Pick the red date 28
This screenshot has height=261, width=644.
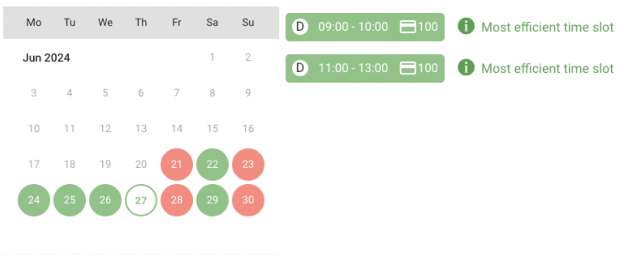[177, 200]
